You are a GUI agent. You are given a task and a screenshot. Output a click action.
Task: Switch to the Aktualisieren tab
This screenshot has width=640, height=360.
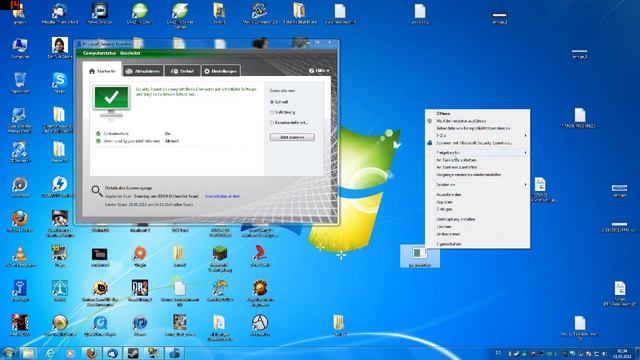click(x=143, y=71)
